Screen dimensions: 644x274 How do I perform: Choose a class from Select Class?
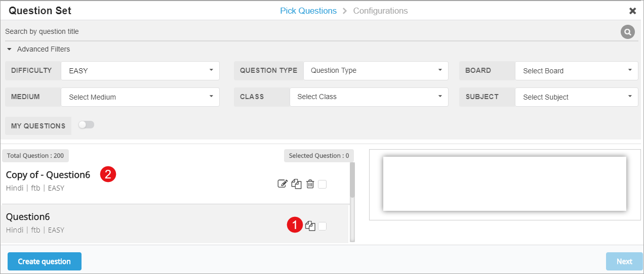tap(369, 97)
